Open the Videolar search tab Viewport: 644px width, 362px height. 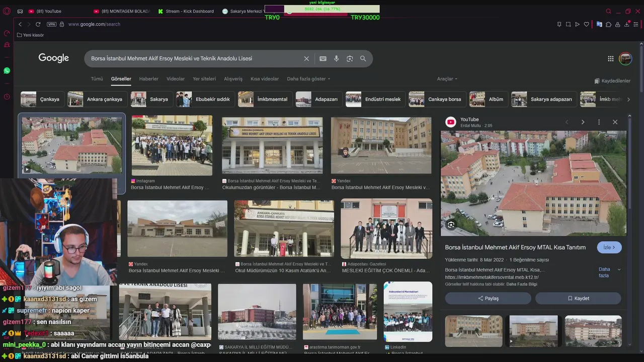176,79
